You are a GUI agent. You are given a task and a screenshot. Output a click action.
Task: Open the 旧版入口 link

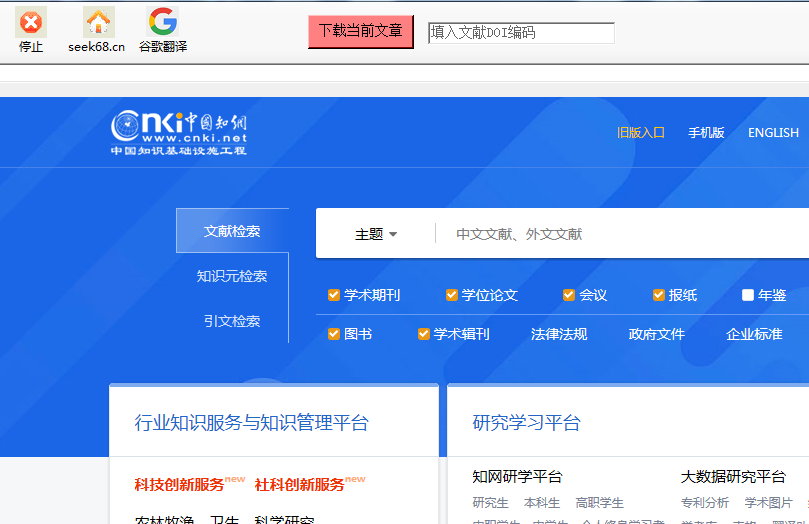tap(641, 133)
